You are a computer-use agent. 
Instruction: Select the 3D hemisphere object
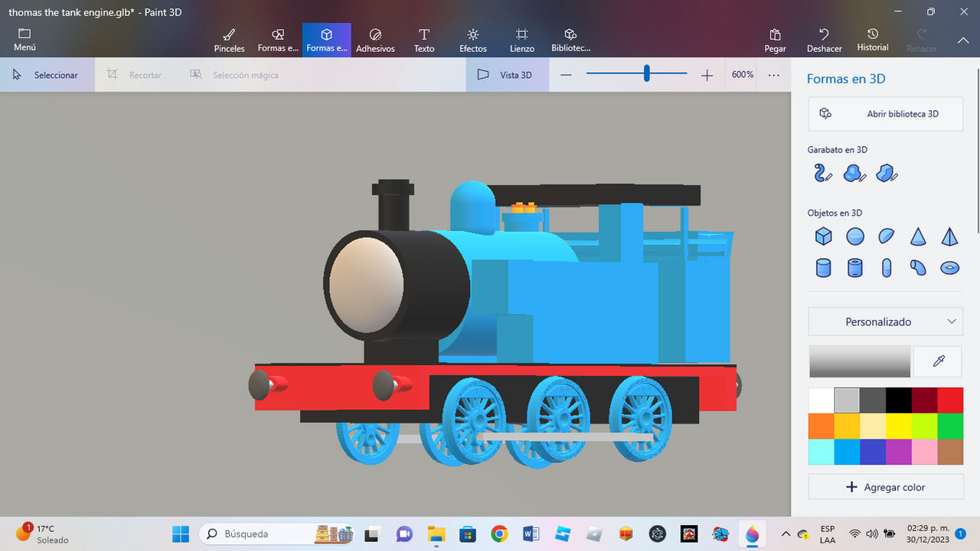(x=887, y=236)
